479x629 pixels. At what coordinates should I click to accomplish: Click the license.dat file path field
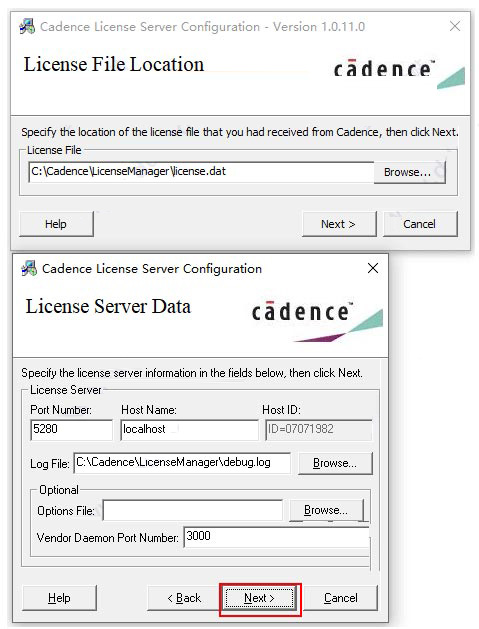[x=201, y=172]
